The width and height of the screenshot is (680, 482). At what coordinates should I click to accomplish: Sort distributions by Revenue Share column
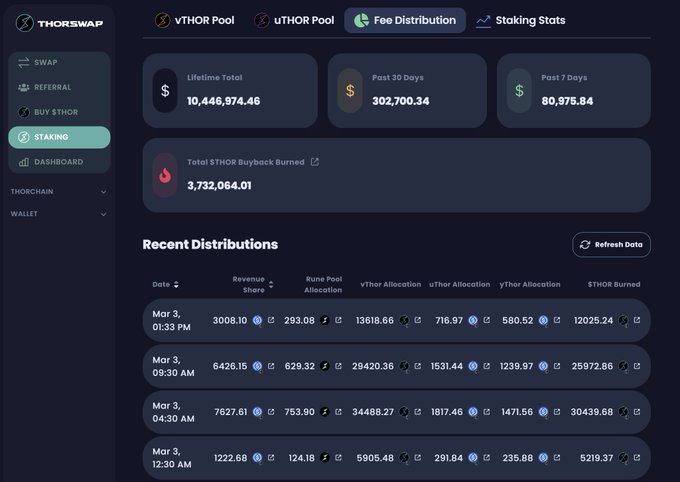[271, 284]
